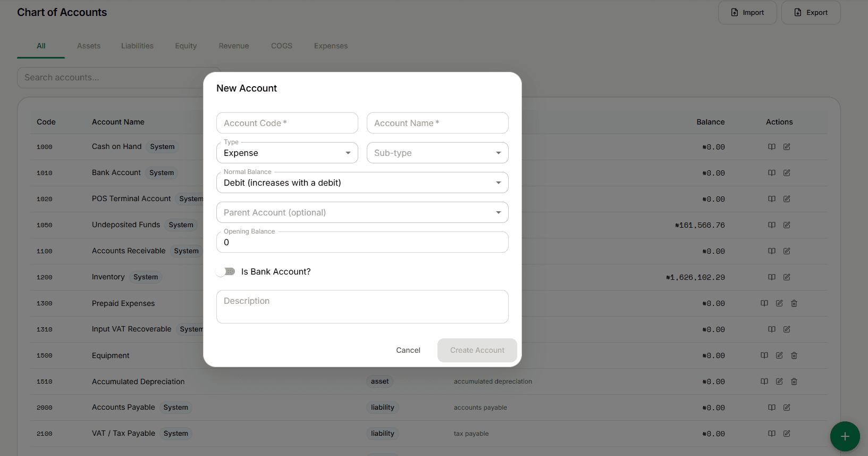The height and width of the screenshot is (456, 868).
Task: Toggle the Is Bank Account switch
Action: pos(226,272)
